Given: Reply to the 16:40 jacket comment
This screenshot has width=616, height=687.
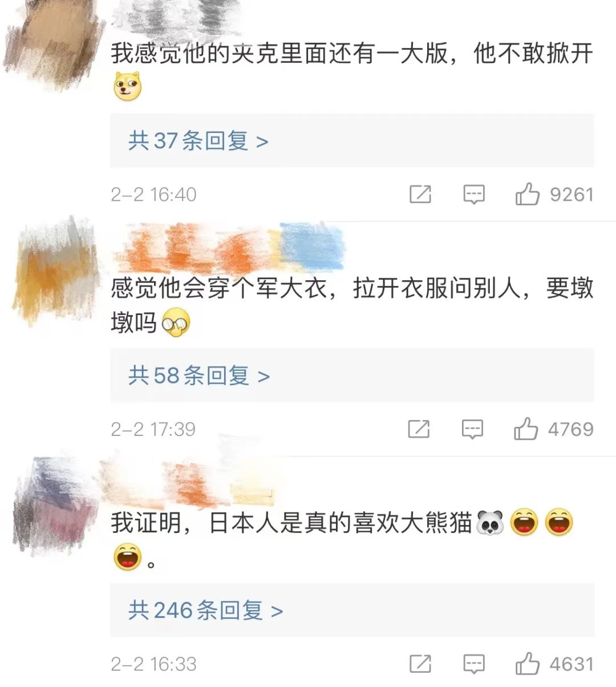Looking at the screenshot, I should (x=473, y=195).
